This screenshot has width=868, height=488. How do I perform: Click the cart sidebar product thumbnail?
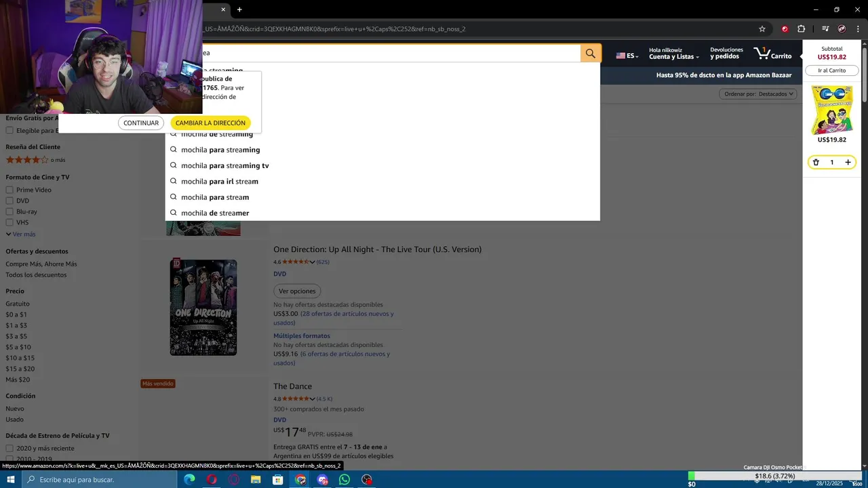(x=832, y=110)
